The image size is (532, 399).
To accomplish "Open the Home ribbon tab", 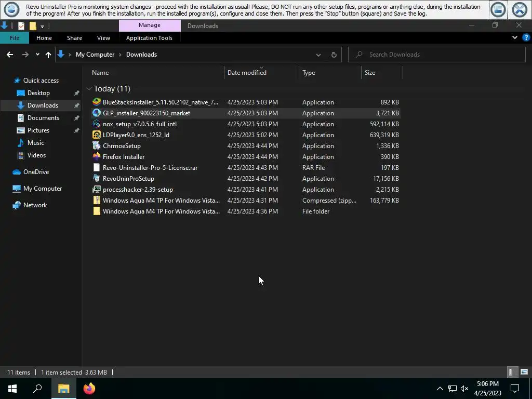I will coord(44,37).
